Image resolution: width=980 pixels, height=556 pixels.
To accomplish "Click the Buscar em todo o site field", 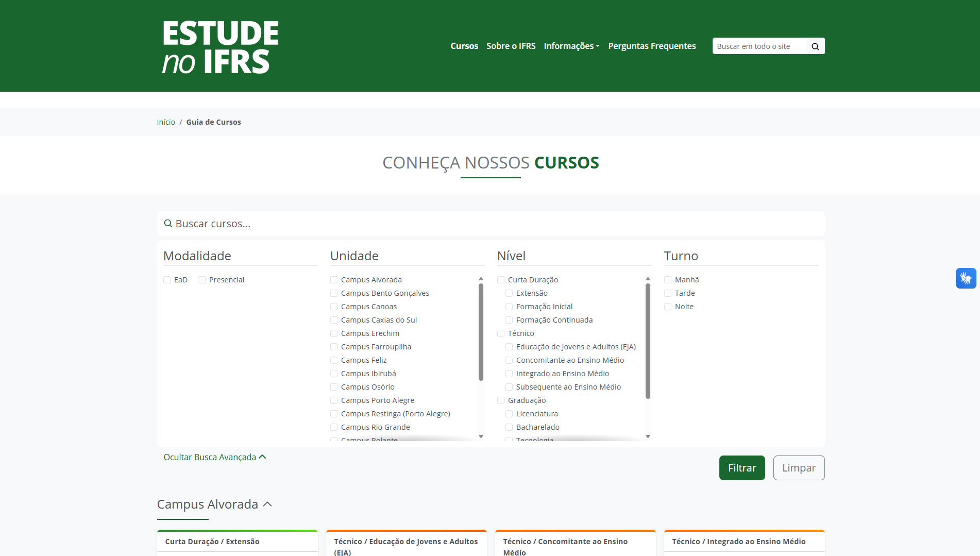I will [x=759, y=46].
